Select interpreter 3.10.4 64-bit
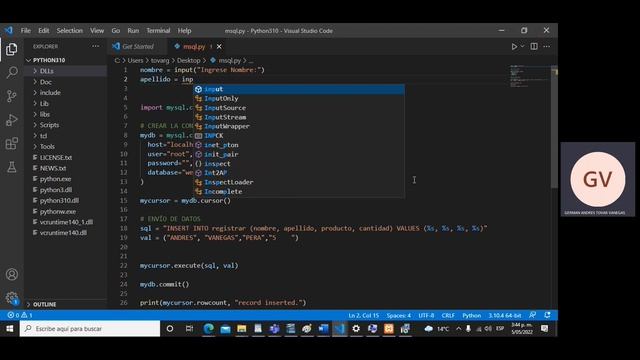The height and width of the screenshot is (360, 640). pos(505,315)
